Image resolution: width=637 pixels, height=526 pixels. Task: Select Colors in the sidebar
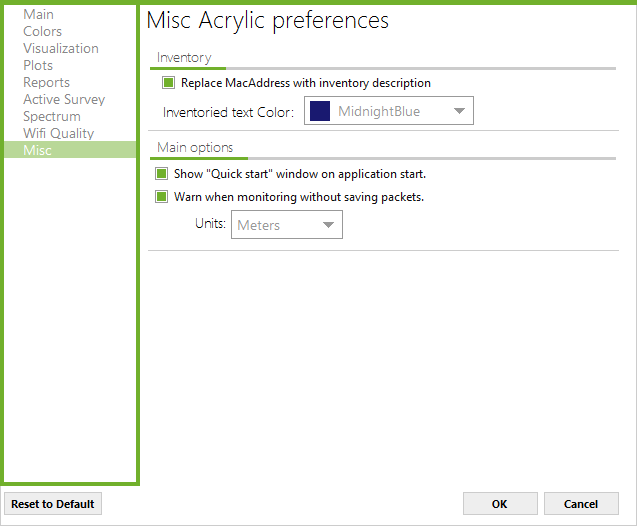tap(43, 32)
